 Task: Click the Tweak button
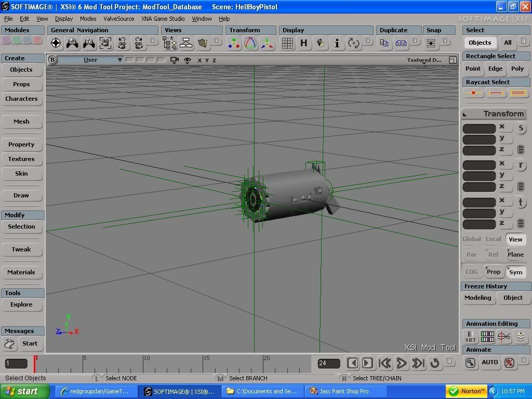click(21, 249)
